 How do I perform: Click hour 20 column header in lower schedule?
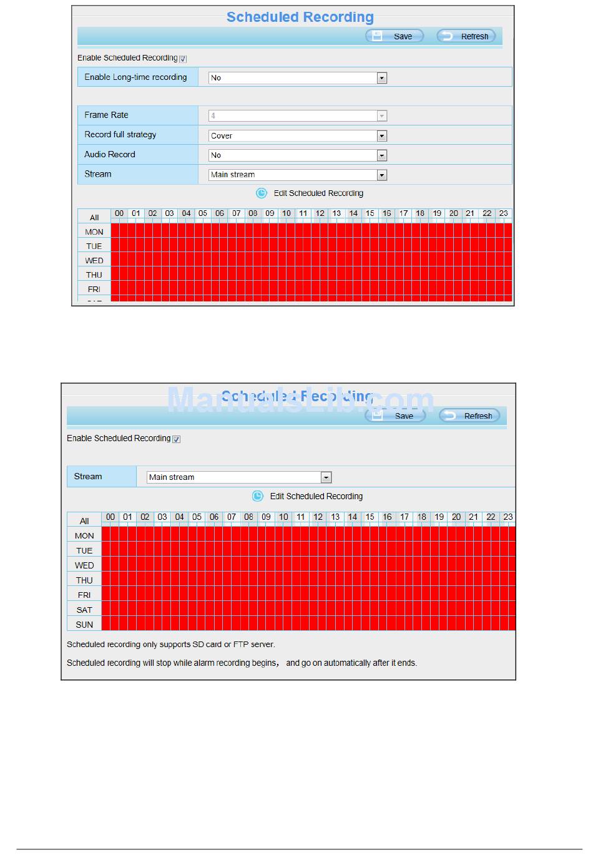[x=456, y=517]
